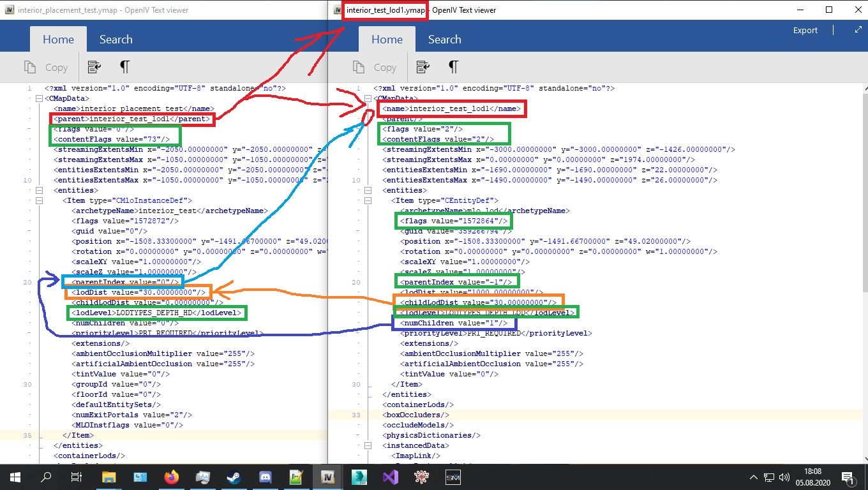The image size is (868, 490).
Task: Show paragraph marks in left viewer
Action: pyautogui.click(x=125, y=67)
